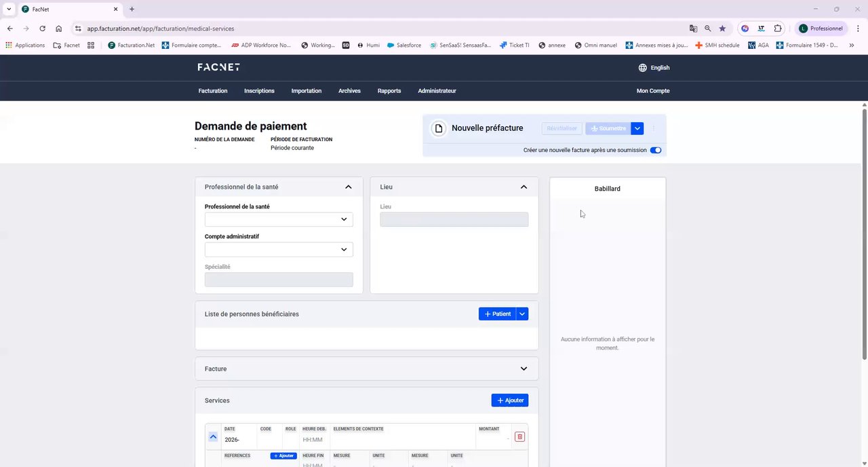Show more bookmarks with double chevron
This screenshot has width=868, height=467.
pos(852,45)
